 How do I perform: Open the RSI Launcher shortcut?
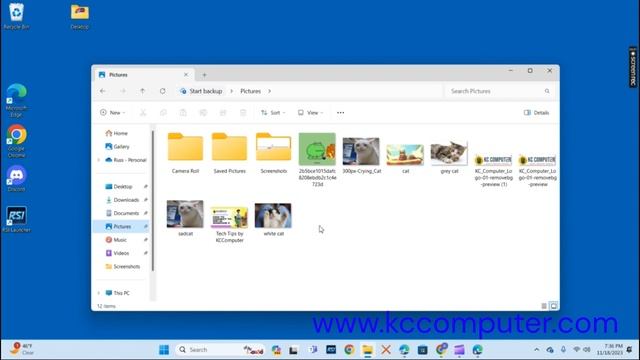[16, 219]
